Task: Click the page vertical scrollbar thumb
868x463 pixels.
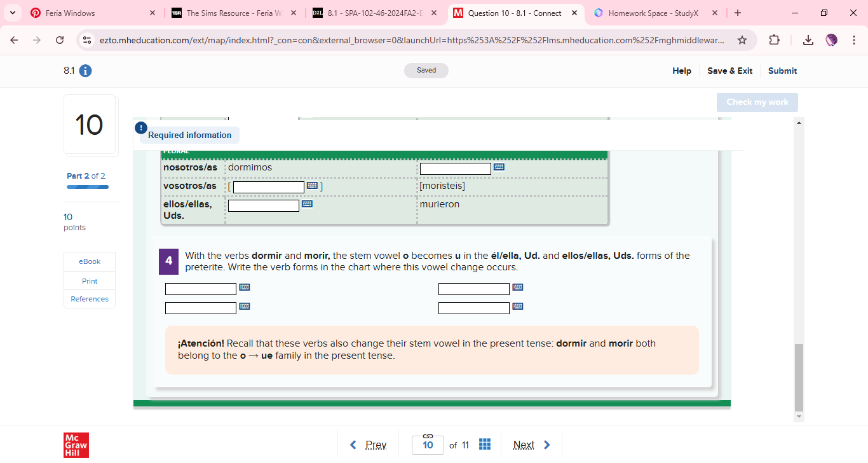Action: 799,378
